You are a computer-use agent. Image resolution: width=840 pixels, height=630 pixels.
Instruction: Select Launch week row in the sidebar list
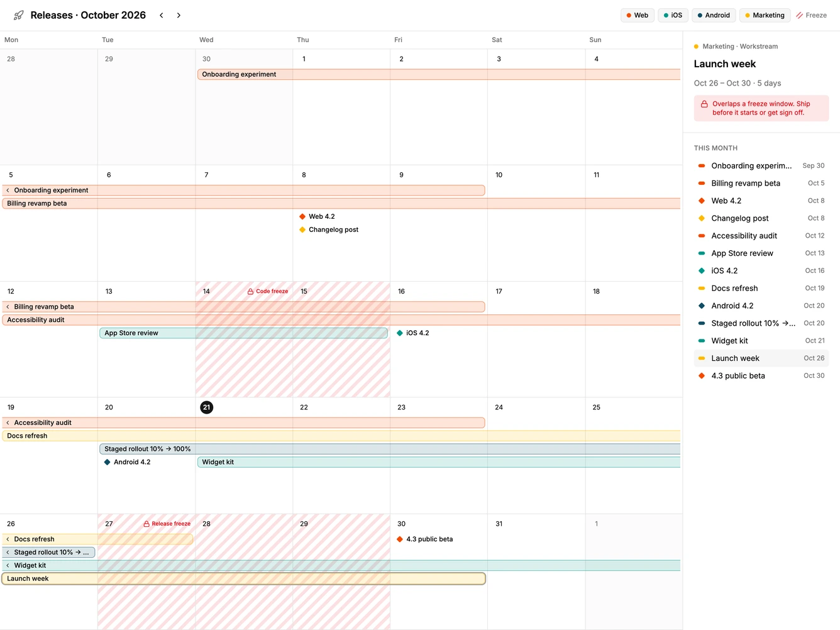tap(761, 358)
